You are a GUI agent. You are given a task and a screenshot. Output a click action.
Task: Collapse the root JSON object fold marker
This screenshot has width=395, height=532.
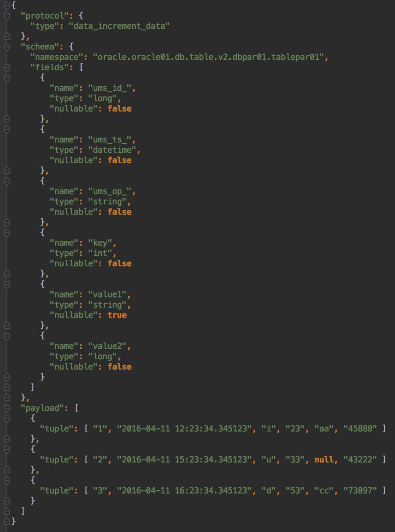click(x=7, y=5)
